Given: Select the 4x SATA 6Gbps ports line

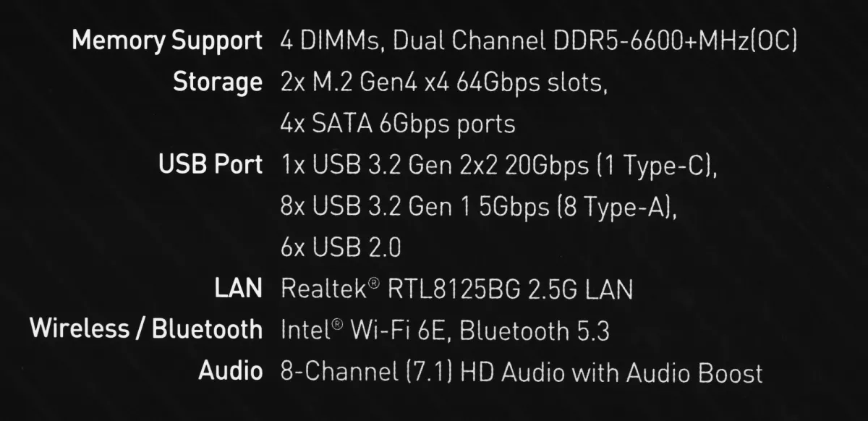Looking at the screenshot, I should [x=397, y=124].
